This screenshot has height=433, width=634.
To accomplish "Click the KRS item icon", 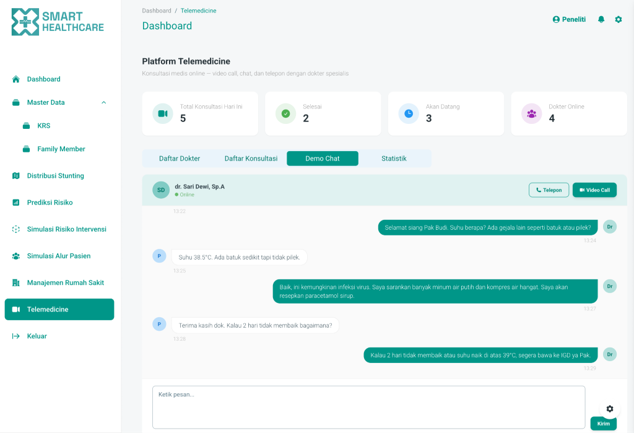I will (x=26, y=126).
